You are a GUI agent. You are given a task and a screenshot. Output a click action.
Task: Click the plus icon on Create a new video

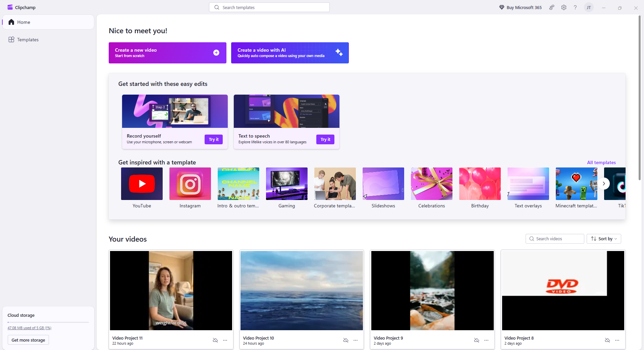tap(216, 53)
